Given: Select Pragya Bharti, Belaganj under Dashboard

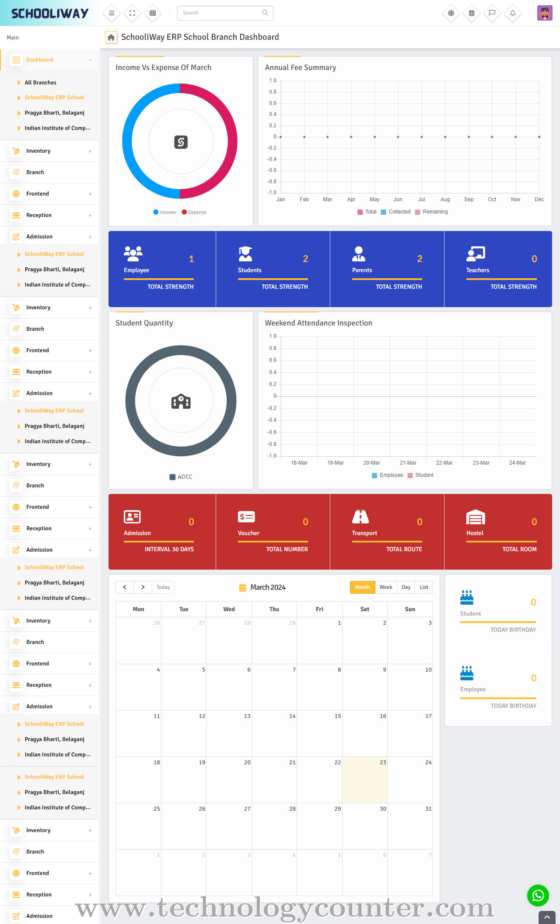Looking at the screenshot, I should coord(54,113).
